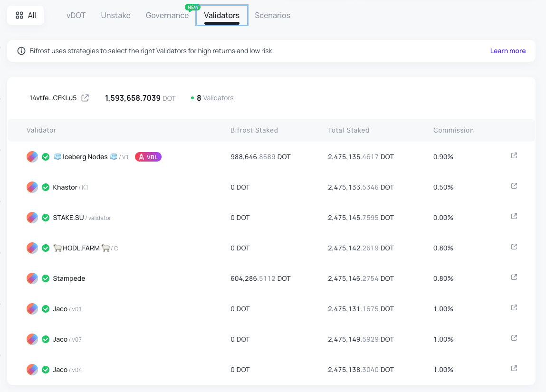
Task: Open the external link for Jaco v07
Action: (x=514, y=338)
